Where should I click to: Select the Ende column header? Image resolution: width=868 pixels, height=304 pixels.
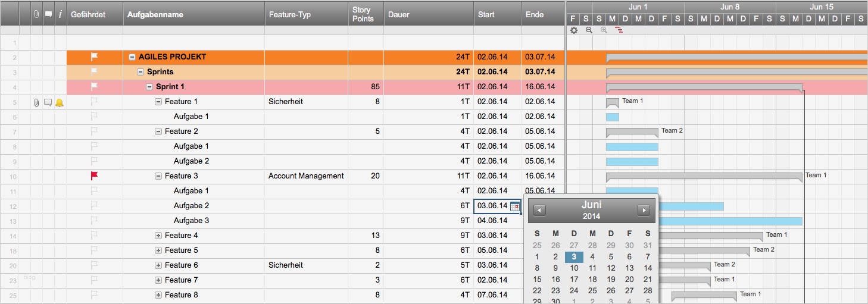[x=543, y=14]
